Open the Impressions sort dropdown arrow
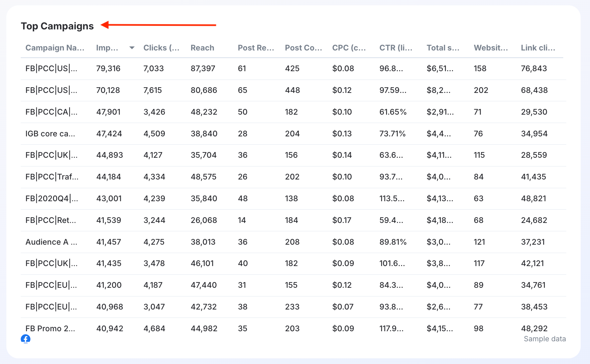Screen dimensions: 590x364 (x=132, y=48)
